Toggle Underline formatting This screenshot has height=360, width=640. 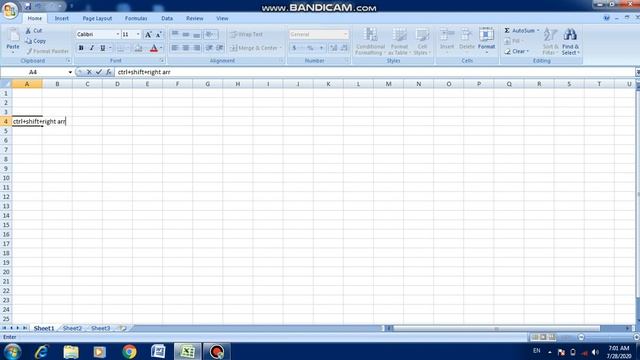click(x=102, y=48)
